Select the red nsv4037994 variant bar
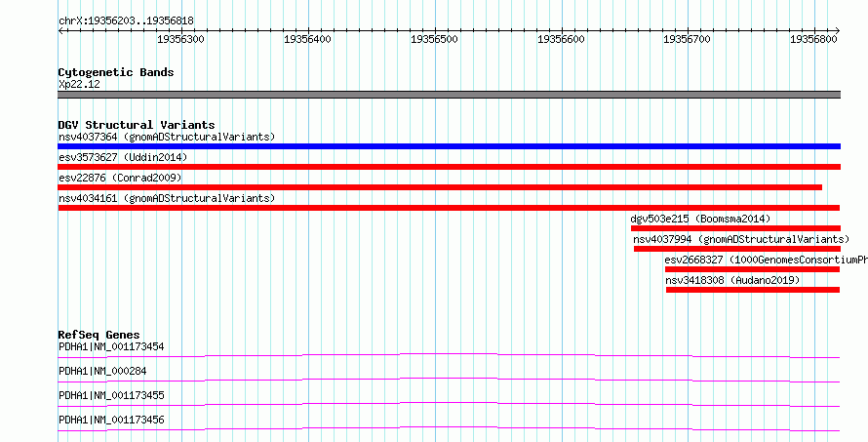This screenshot has height=442, width=868. [x=736, y=249]
